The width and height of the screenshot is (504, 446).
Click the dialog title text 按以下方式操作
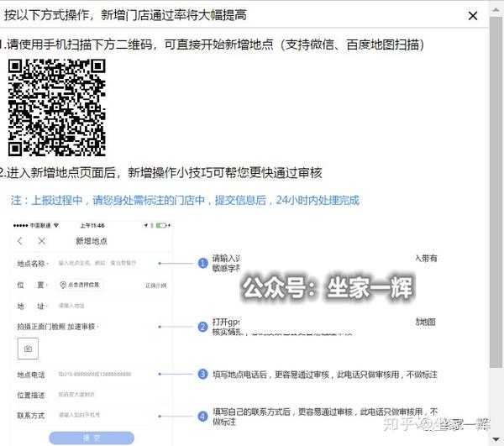(47, 15)
